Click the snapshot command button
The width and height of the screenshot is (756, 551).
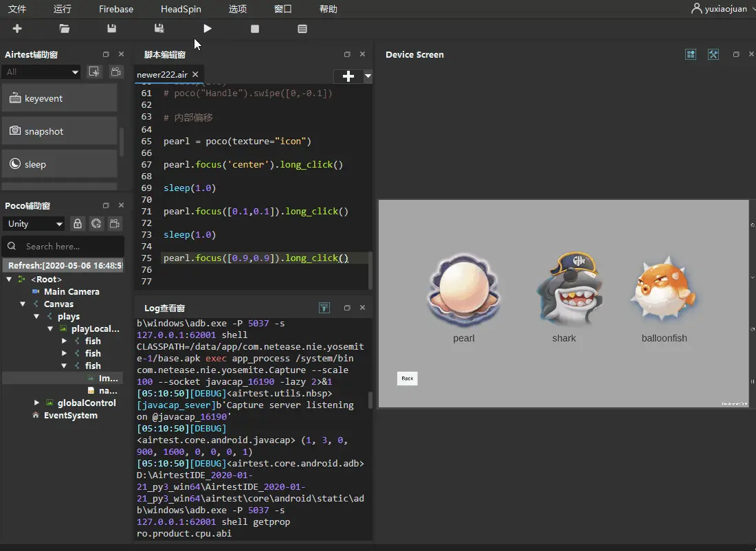59,131
